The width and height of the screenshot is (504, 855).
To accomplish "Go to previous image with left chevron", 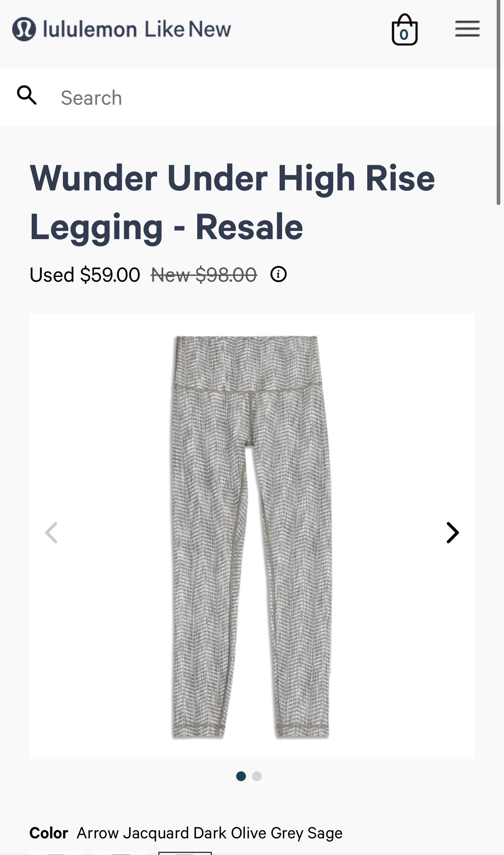I will 51,533.
